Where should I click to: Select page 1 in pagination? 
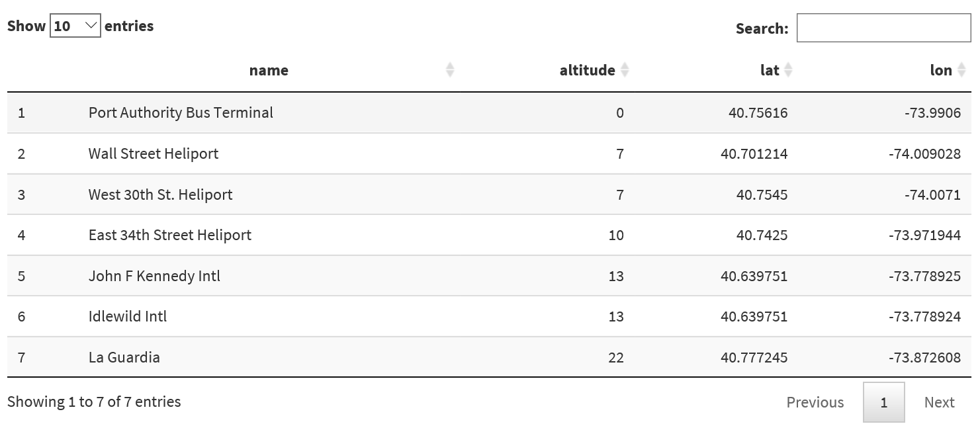coord(883,402)
